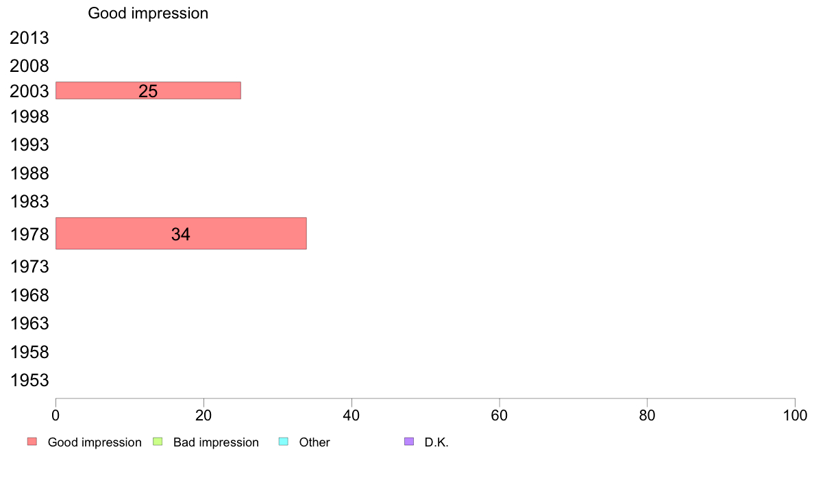Click the 100 tick on the axis

click(x=795, y=415)
